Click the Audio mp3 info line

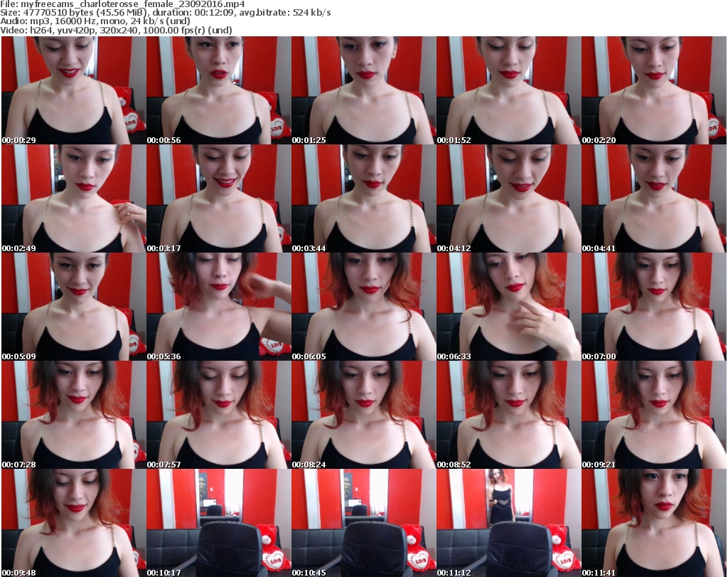tap(95, 21)
